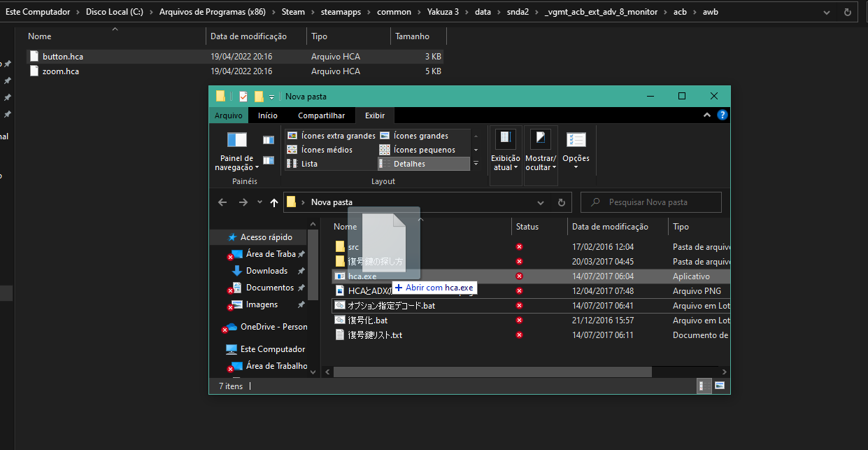
Task: Toggle the preview pane ribbon icon
Action: tap(269, 140)
